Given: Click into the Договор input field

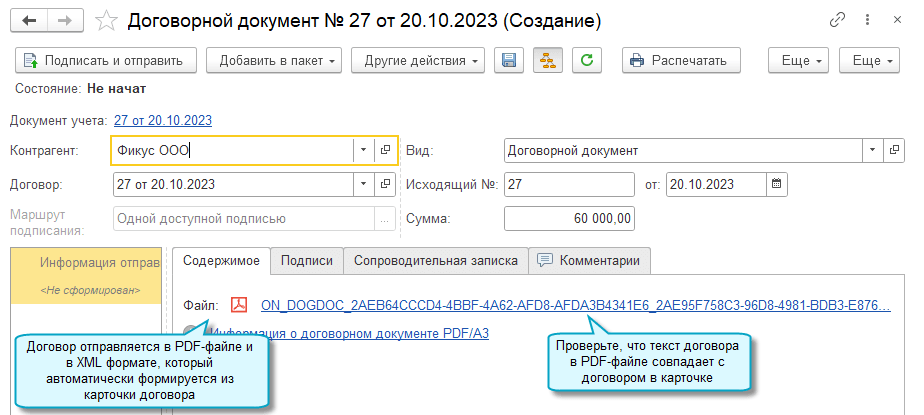Looking at the screenshot, I should [233, 184].
